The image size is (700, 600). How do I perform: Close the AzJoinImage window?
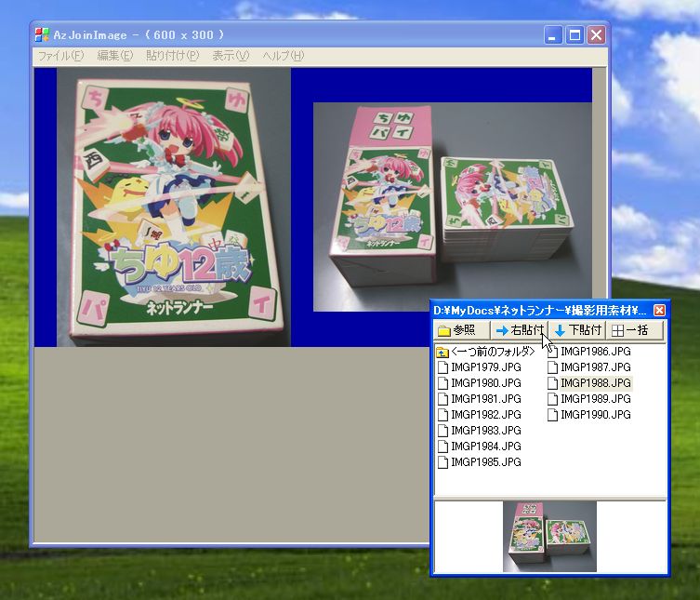click(x=596, y=34)
